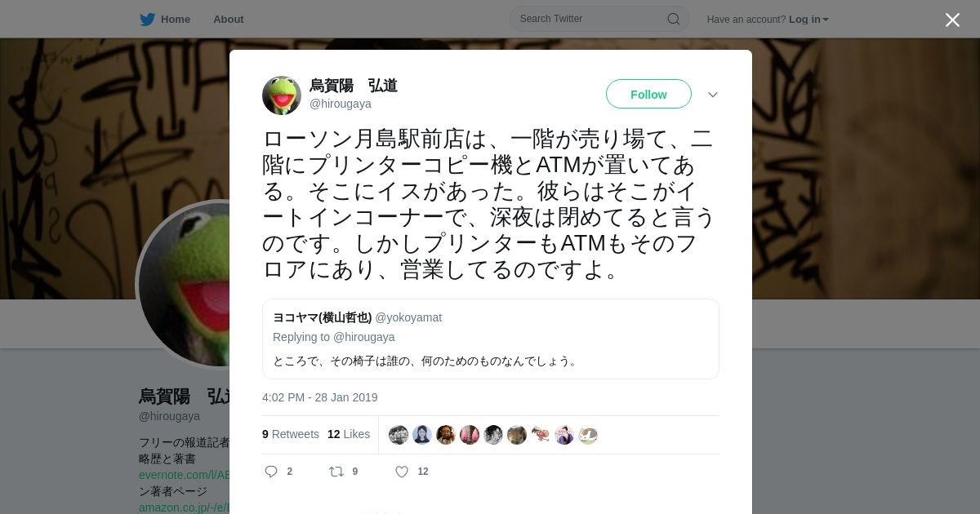Image resolution: width=980 pixels, height=514 pixels.
Task: Open the Log in dropdown
Action: coord(808,20)
